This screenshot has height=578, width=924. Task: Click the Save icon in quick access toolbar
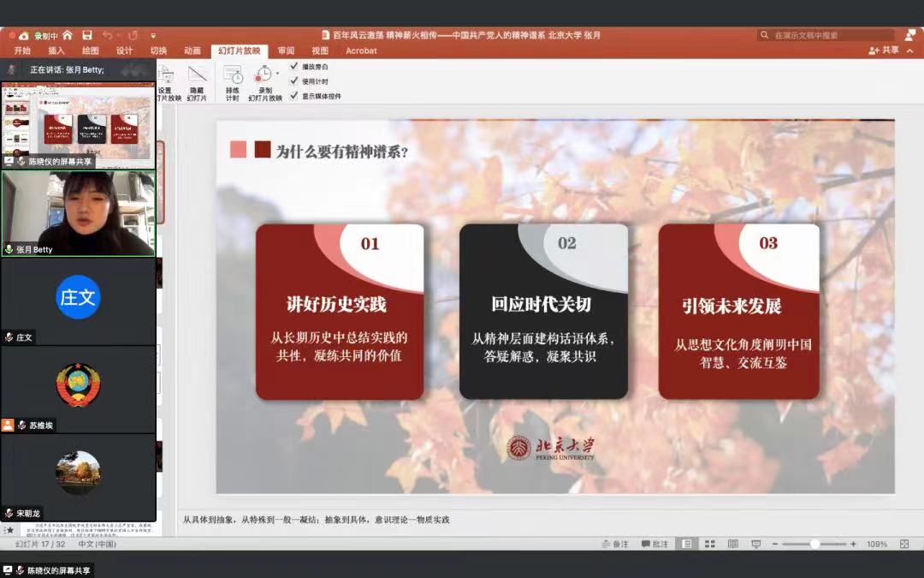tap(87, 35)
